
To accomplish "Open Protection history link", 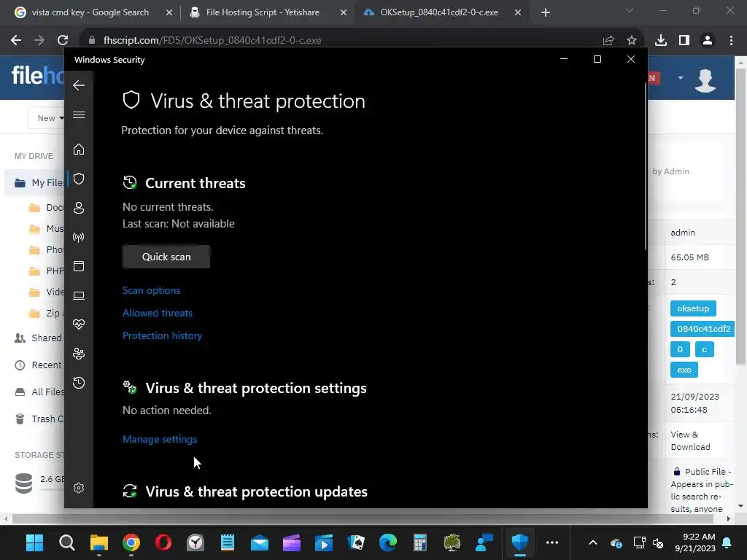I will [x=162, y=335].
